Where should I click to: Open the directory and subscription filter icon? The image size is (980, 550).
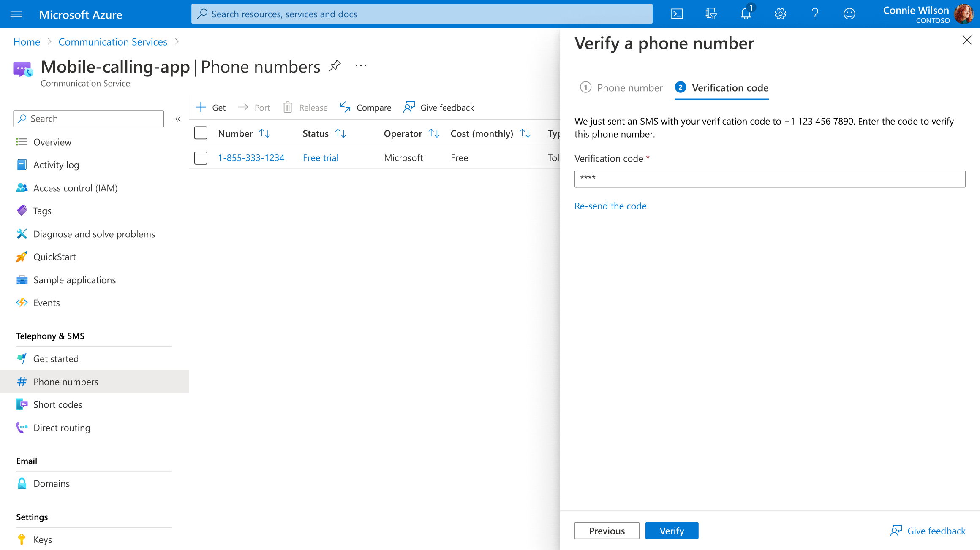click(711, 14)
